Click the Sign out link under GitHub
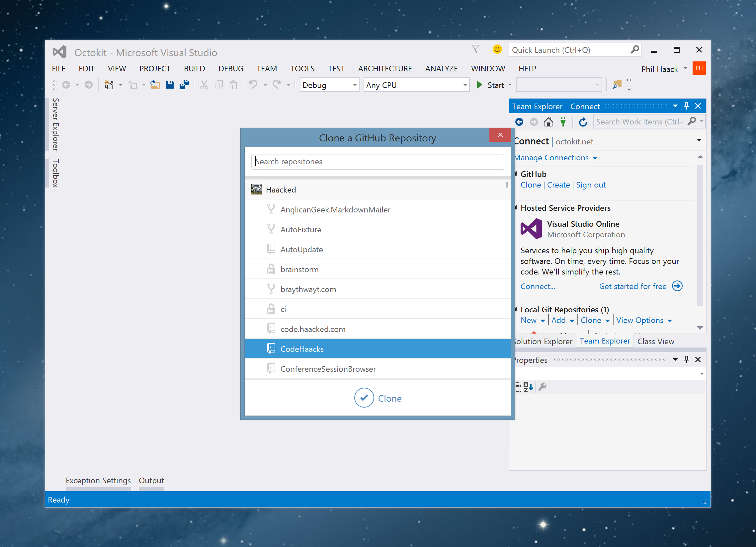Viewport: 756px width, 547px height. click(x=591, y=185)
